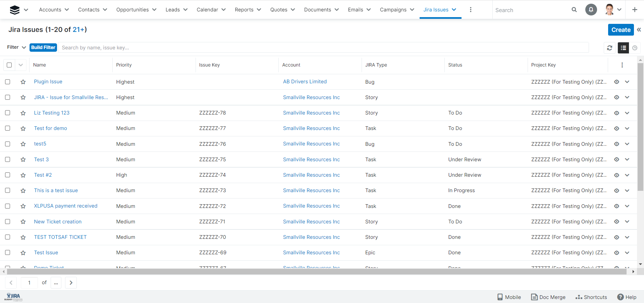Click the plus quick create icon
Screen dimensions: 644x303
pos(635,10)
